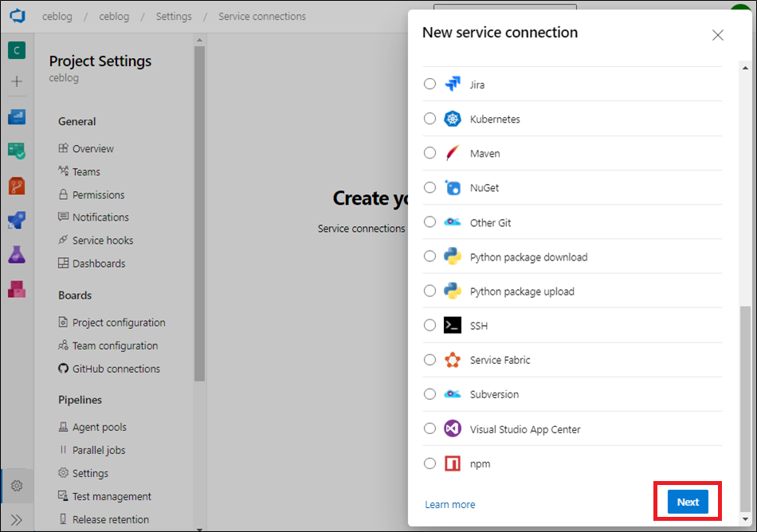Click the plus icon to add new
Viewport: 757px width, 532px height.
pos(17,81)
